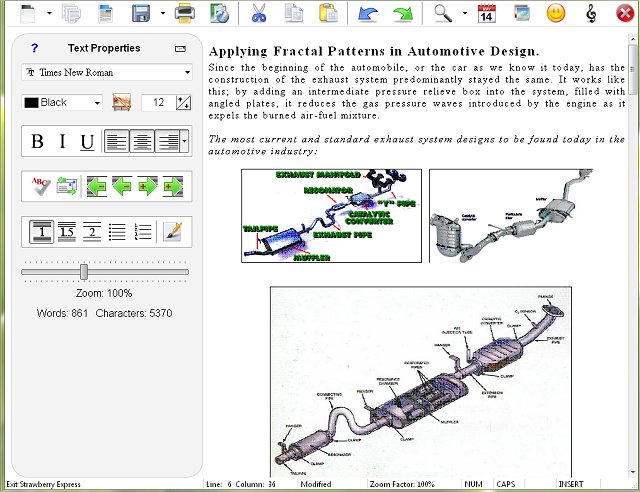The width and height of the screenshot is (640, 492).
Task: Save document with floppy disk icon
Action: pyautogui.click(x=141, y=13)
